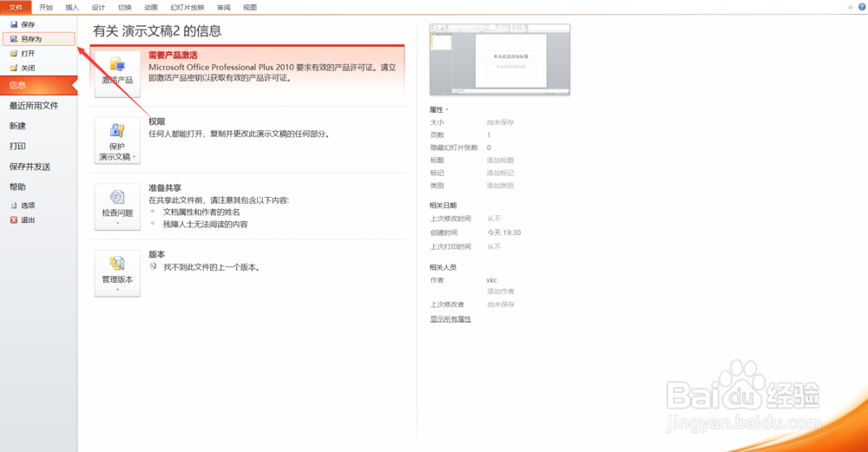Switch to the Design (设计) tab
Screen dimensions: 868x452
click(98, 7)
